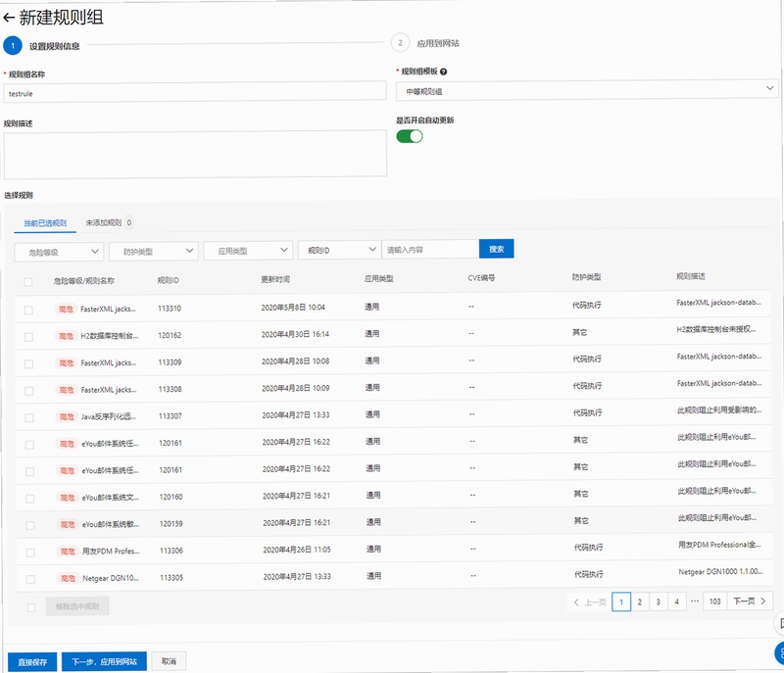The height and width of the screenshot is (673, 784).
Task: Click the 更新时间 column header
Action: [275, 279]
